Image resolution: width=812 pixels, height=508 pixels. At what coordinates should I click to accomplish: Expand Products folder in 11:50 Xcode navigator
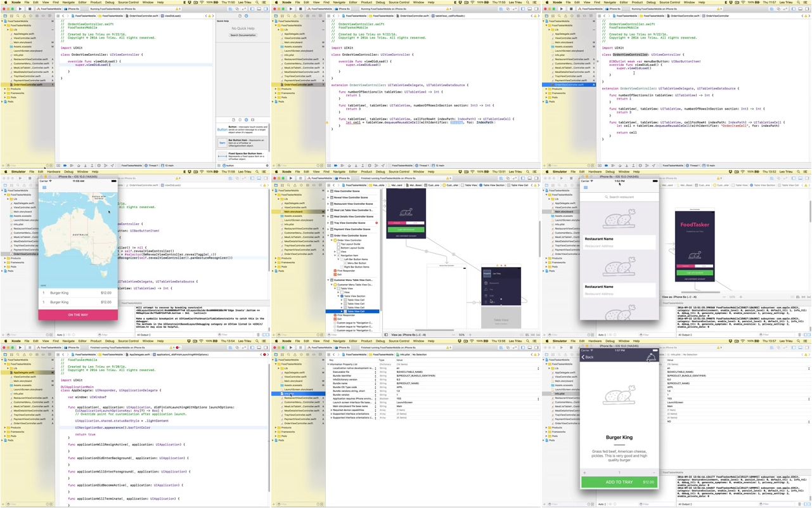pos(5,89)
